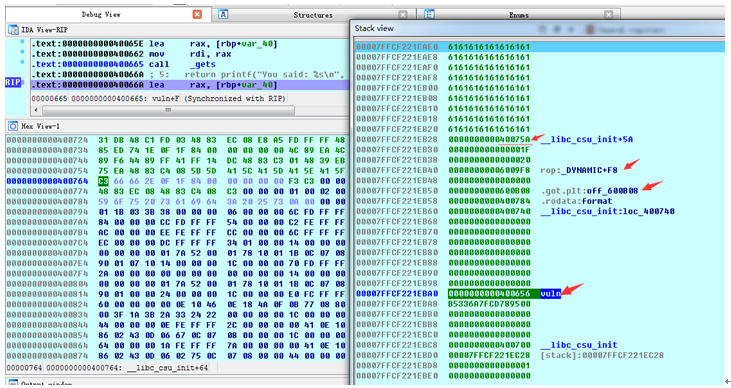Follow the .got.plt:off_600B08 label
This screenshot has width=731, height=388.
pyautogui.click(x=589, y=191)
